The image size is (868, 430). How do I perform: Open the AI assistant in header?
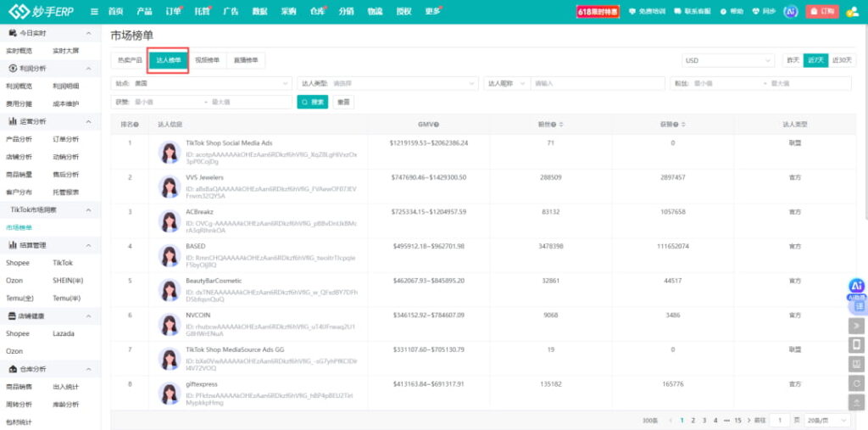[x=791, y=12]
